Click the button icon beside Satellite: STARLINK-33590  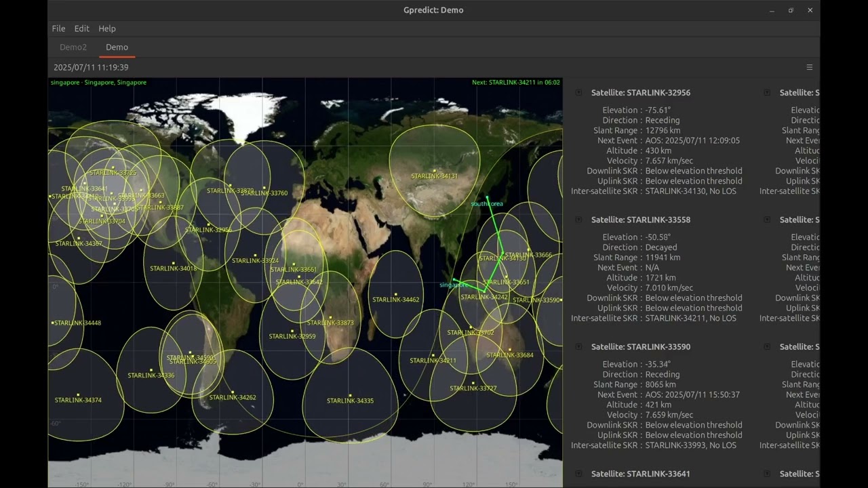pyautogui.click(x=578, y=347)
